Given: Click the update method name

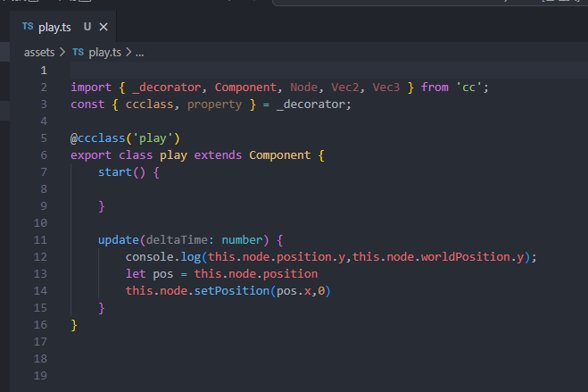Looking at the screenshot, I should (119, 240).
